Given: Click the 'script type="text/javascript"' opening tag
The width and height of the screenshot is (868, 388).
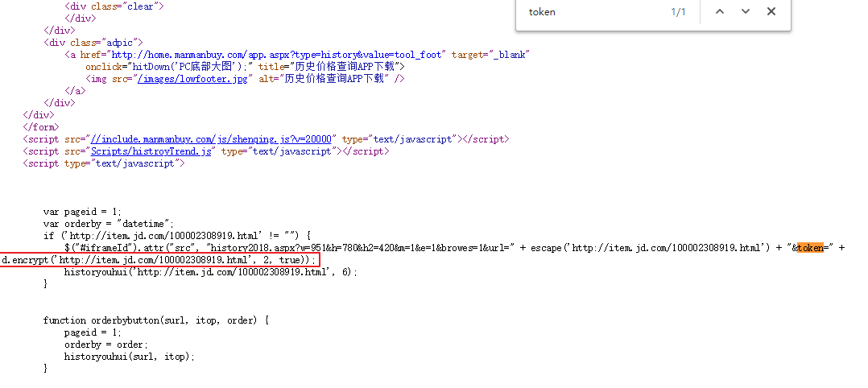Looking at the screenshot, I should tap(104, 163).
